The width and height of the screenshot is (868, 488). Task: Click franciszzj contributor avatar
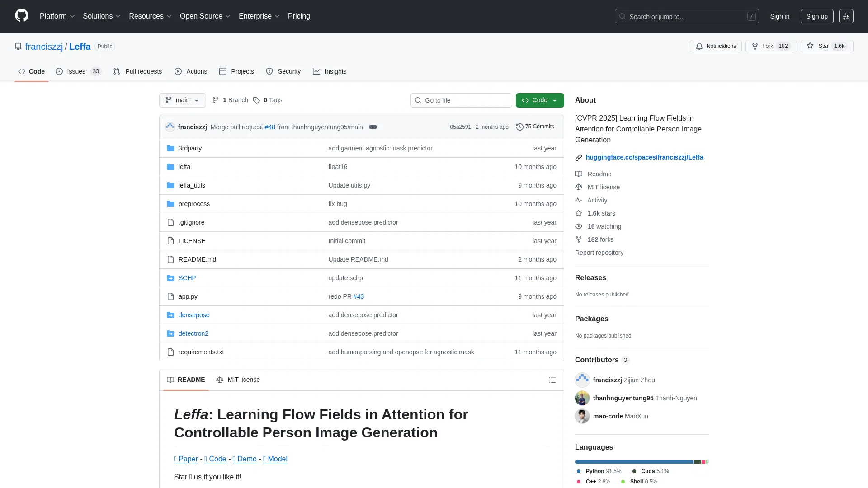click(x=582, y=380)
